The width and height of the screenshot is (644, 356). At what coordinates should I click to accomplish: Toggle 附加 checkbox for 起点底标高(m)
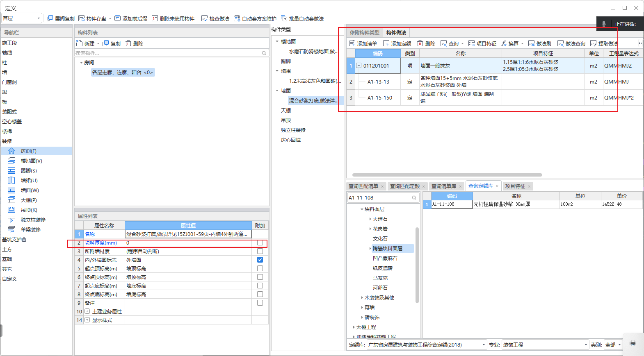point(260,286)
